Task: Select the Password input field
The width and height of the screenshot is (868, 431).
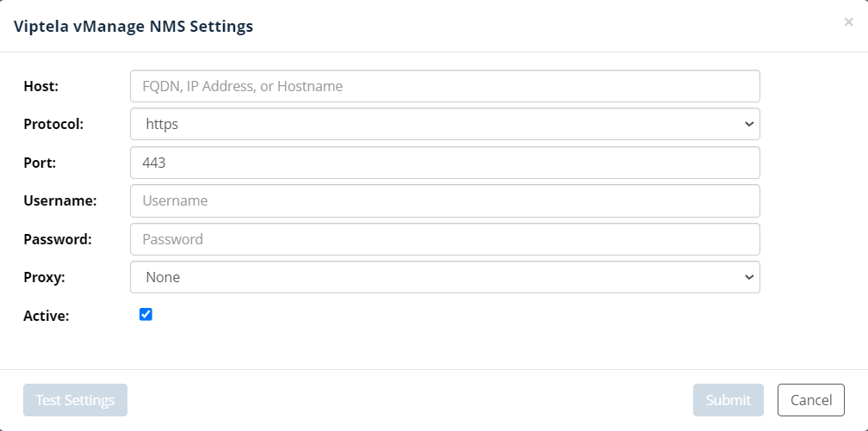Action: pos(444,239)
